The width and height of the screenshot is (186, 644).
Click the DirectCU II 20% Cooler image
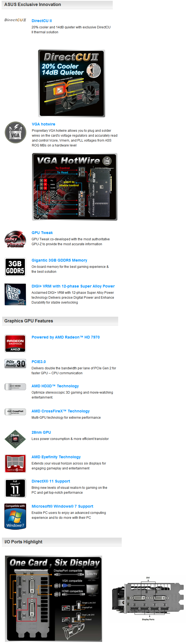click(72, 83)
